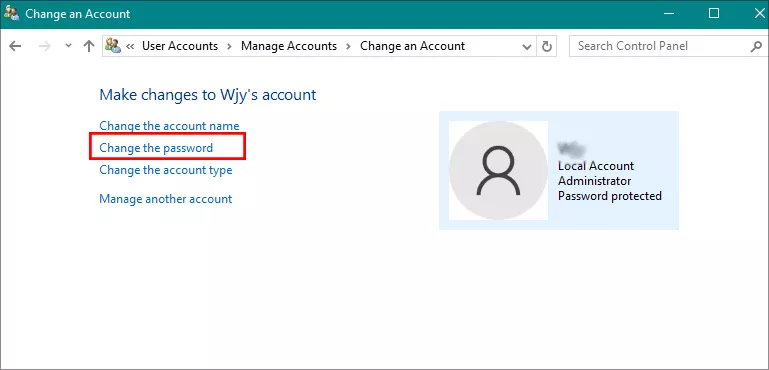Expand the chevron after Manage Accounts
769x370 pixels.
(x=348, y=47)
